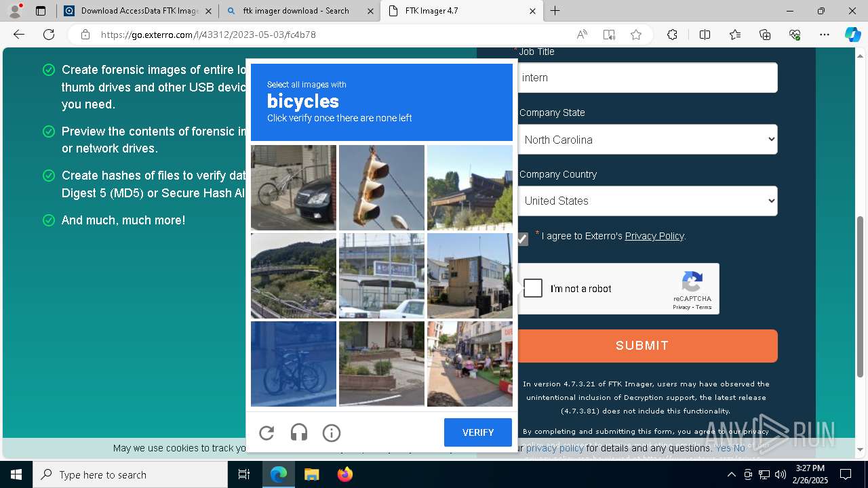Open the Windows Start menu

16,474
